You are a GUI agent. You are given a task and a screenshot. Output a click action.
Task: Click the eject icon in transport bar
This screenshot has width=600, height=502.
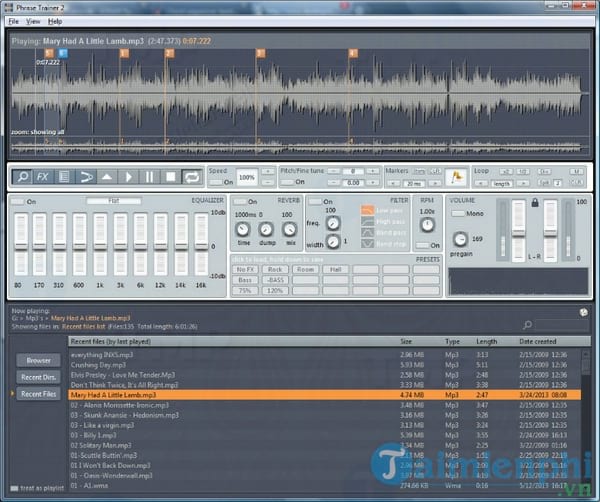click(x=107, y=176)
